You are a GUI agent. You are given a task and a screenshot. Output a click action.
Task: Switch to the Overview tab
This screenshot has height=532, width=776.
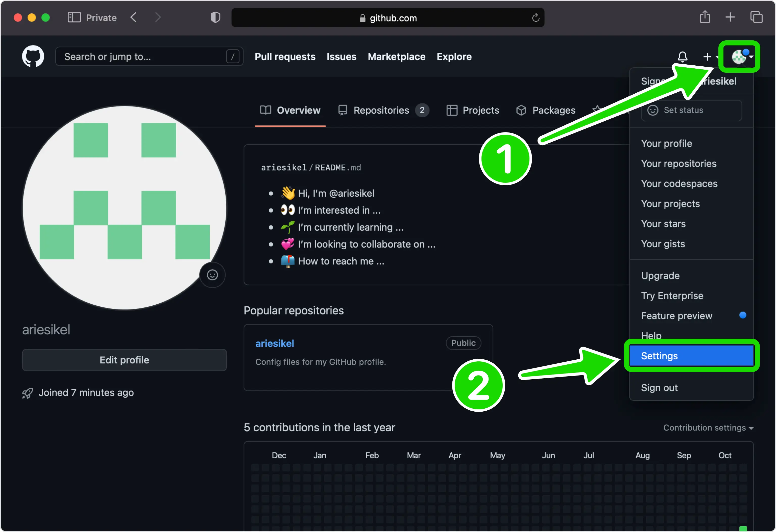pos(290,110)
